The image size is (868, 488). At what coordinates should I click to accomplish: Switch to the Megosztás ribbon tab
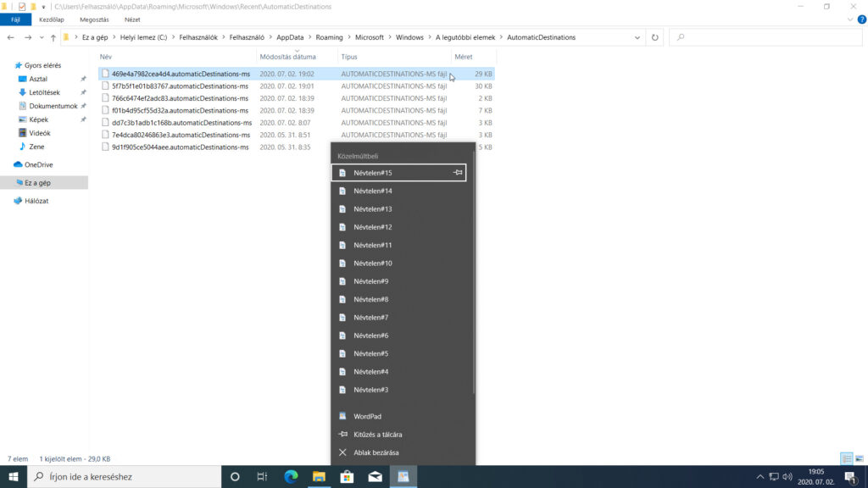[x=94, y=19]
